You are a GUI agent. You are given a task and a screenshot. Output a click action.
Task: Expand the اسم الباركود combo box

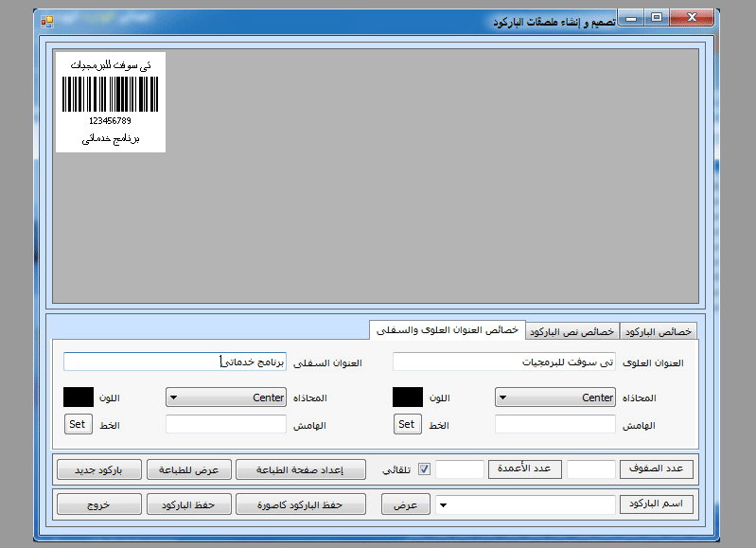[443, 505]
